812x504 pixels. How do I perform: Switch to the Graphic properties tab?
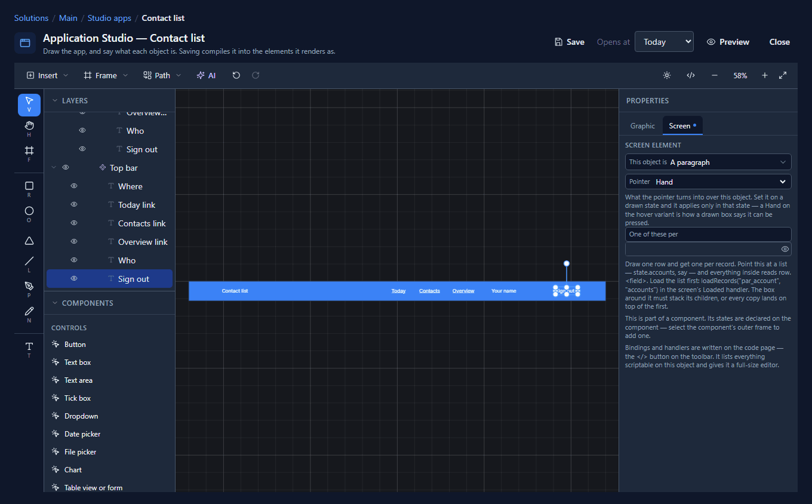tap(642, 125)
